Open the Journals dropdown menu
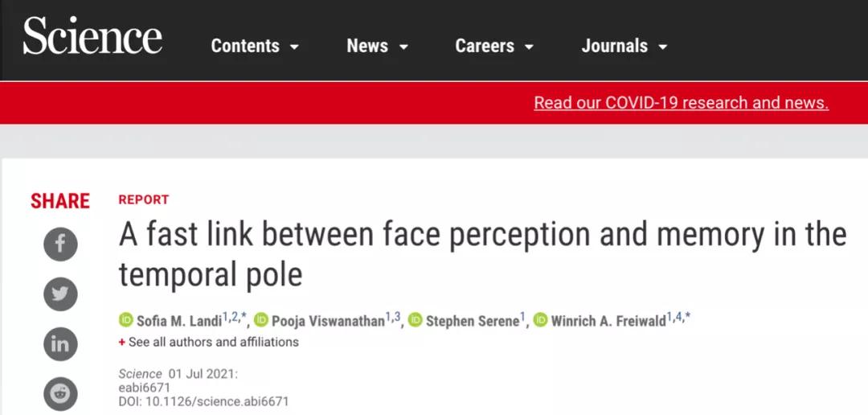Viewport: 868px width, 415px height. [624, 47]
